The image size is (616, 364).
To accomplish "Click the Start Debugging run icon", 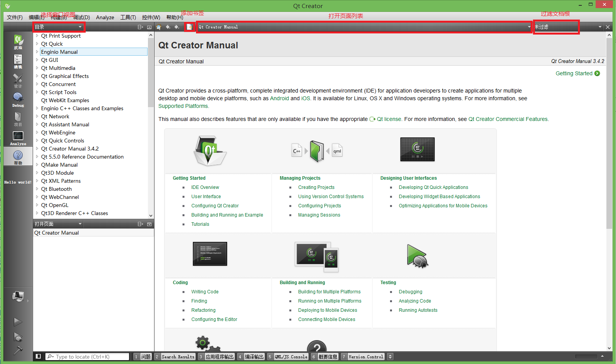I will click(18, 337).
